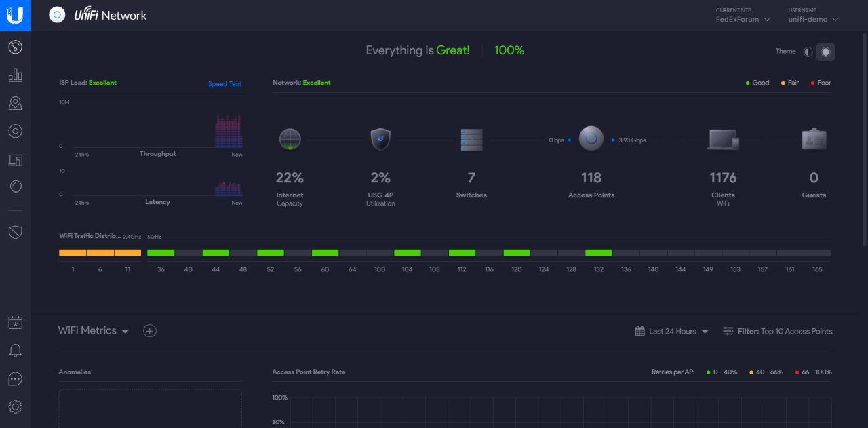Click the Ubiquiti logo in sidebar
The height and width of the screenshot is (428, 868).
pos(15,15)
